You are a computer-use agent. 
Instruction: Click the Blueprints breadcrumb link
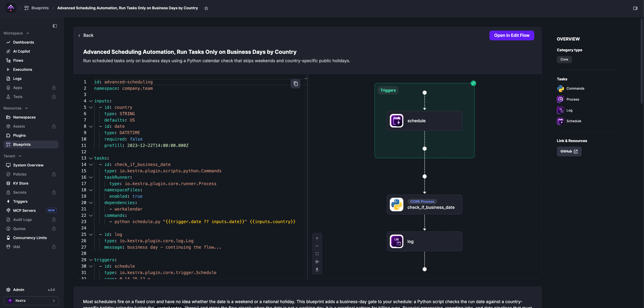click(36, 8)
